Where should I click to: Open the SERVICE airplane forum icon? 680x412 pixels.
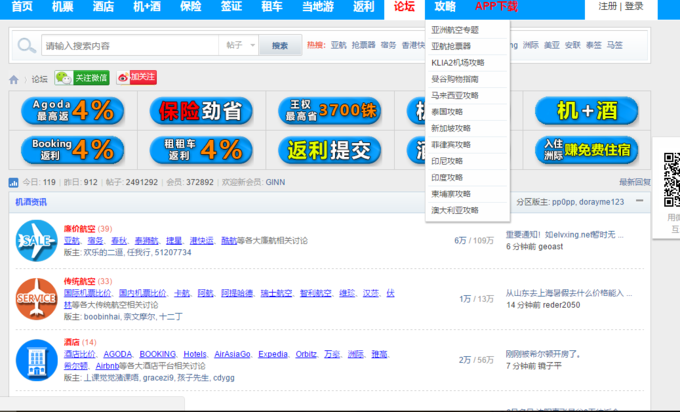[x=36, y=299]
